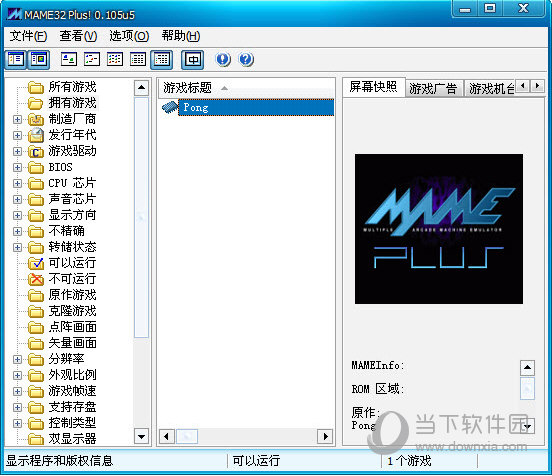Expand the 不精确 tree node
This screenshot has width=552, height=476.
coord(17,231)
